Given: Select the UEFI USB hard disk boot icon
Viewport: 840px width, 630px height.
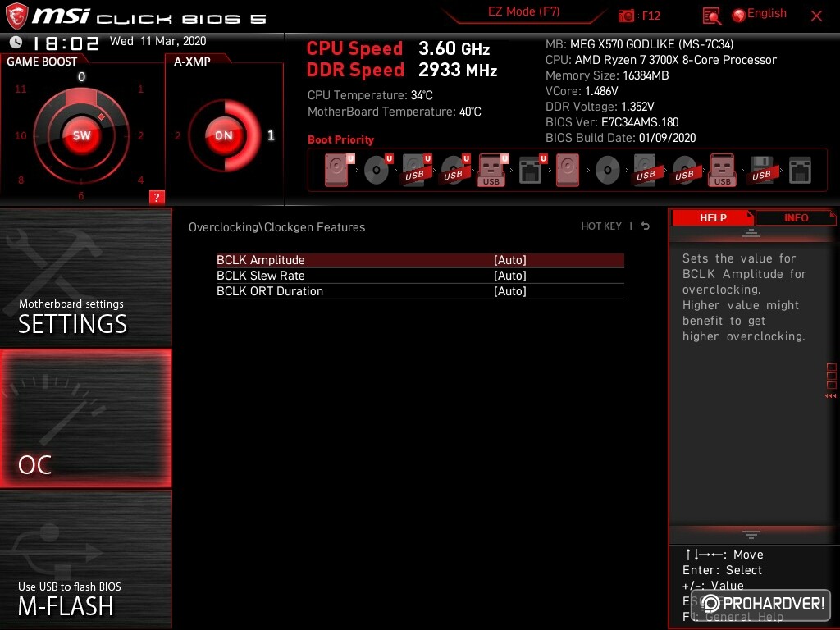Looking at the screenshot, I should [x=416, y=171].
